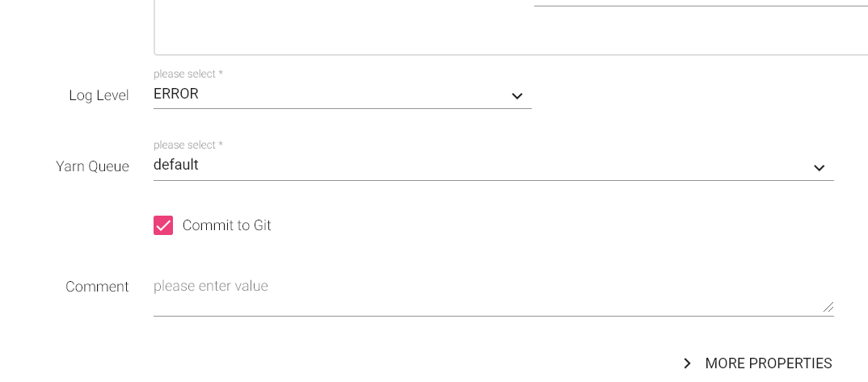Click the Log Level dropdown arrow icon
Viewport: 868px width, 382px height.
(x=517, y=96)
